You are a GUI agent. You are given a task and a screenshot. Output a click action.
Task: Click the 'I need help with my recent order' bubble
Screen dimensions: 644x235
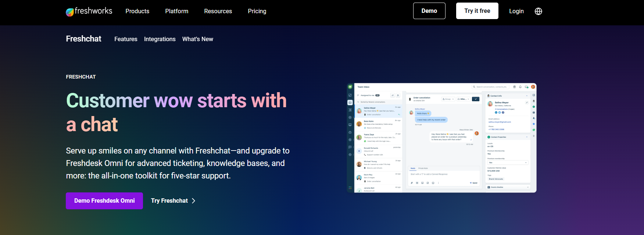coord(431,120)
